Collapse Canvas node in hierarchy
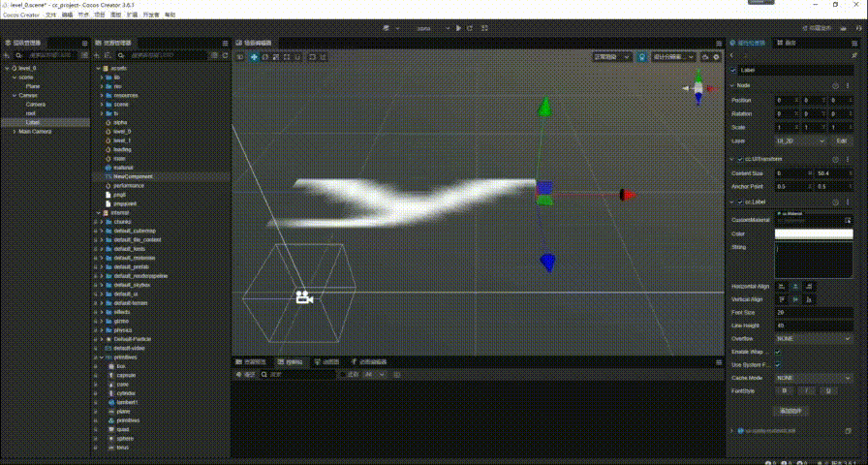This screenshot has width=868, height=465. tap(15, 95)
